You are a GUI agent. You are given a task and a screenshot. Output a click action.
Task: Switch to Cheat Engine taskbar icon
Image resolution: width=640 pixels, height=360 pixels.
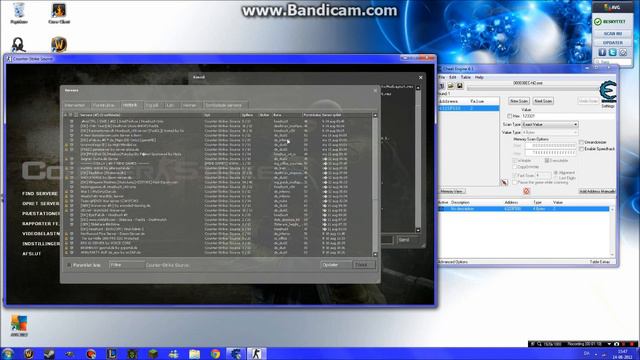[x=236, y=354]
